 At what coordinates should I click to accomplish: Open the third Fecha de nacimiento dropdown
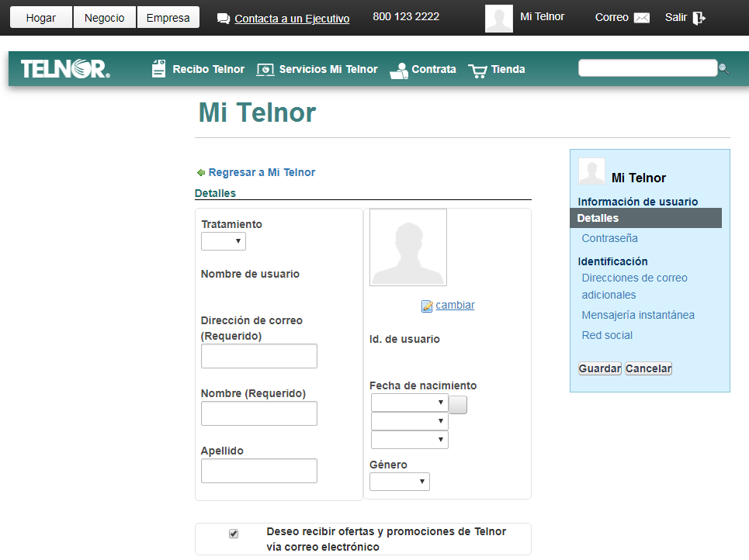coord(409,440)
